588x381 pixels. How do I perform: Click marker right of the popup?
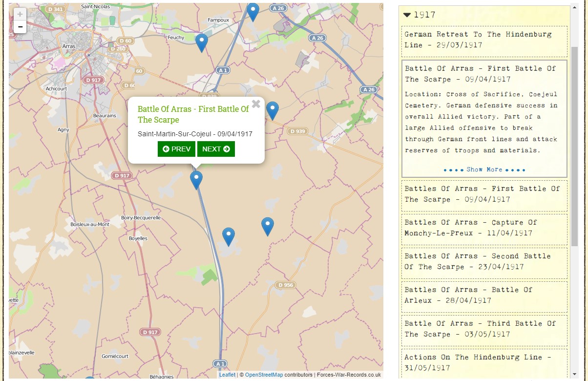(272, 110)
